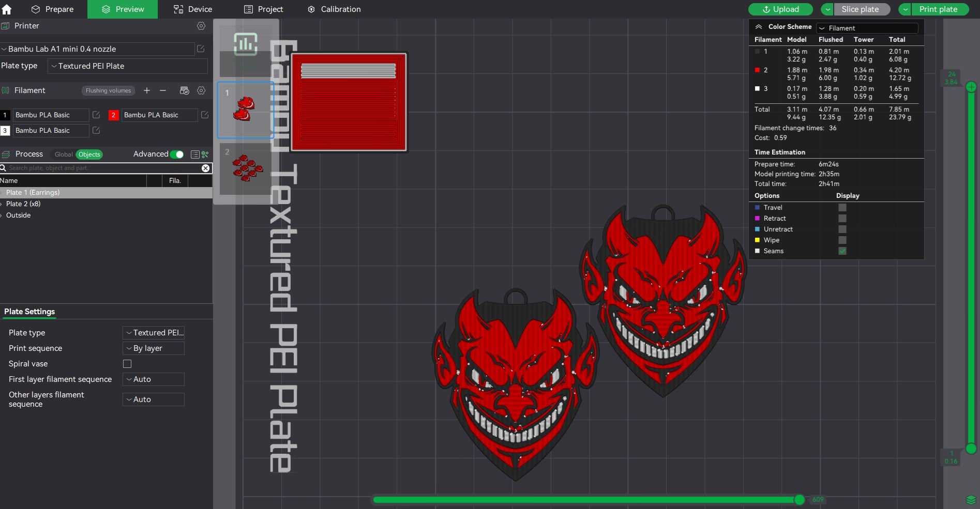980x509 pixels.
Task: Click the Printer section icon
Action: [5, 26]
